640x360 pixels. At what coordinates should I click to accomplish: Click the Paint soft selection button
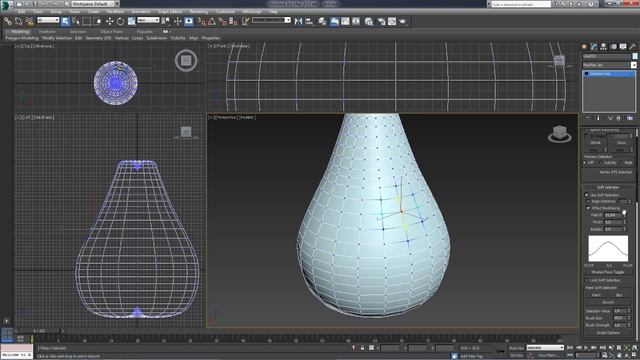point(596,295)
